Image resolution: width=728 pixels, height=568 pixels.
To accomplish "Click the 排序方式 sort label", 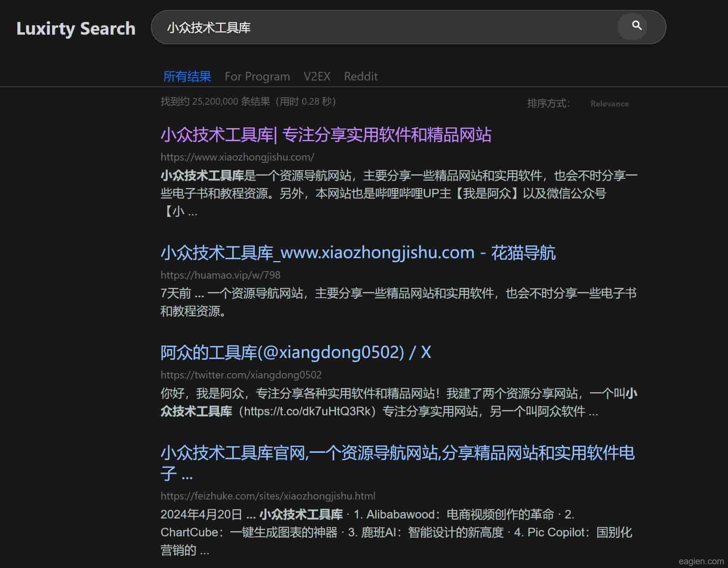I will pos(548,104).
